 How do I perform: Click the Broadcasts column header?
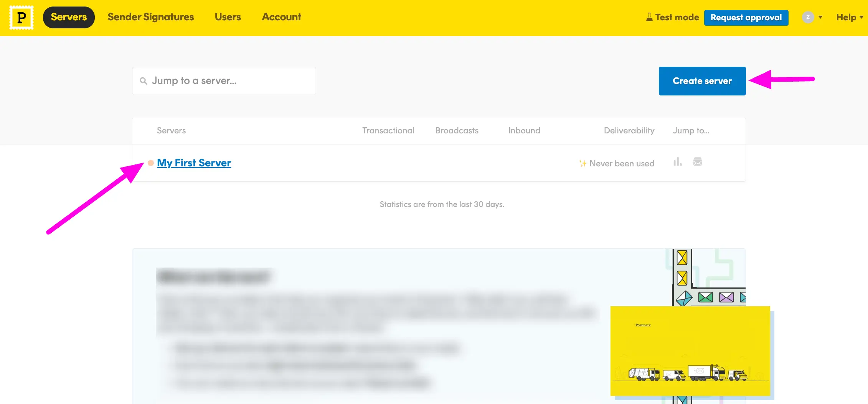pos(457,131)
